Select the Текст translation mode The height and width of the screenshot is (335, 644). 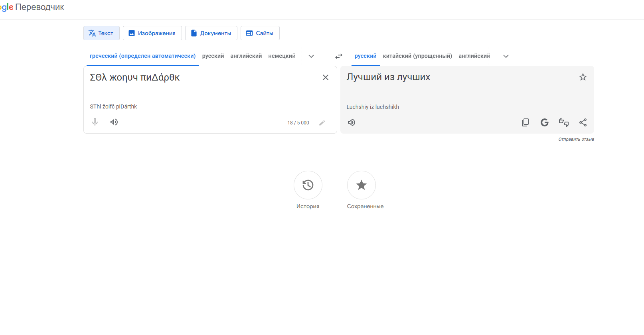[x=101, y=33]
